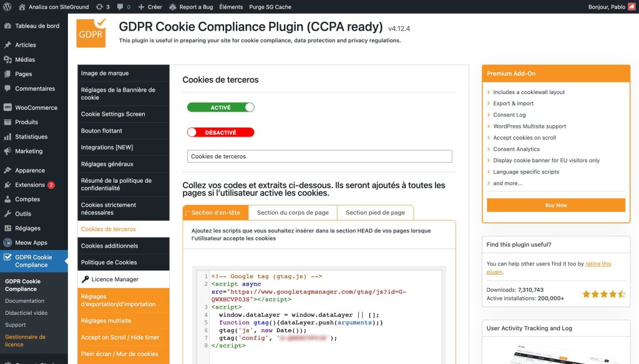Click inside the gtag script code editor
The width and height of the screenshot is (639, 364).
(319, 317)
